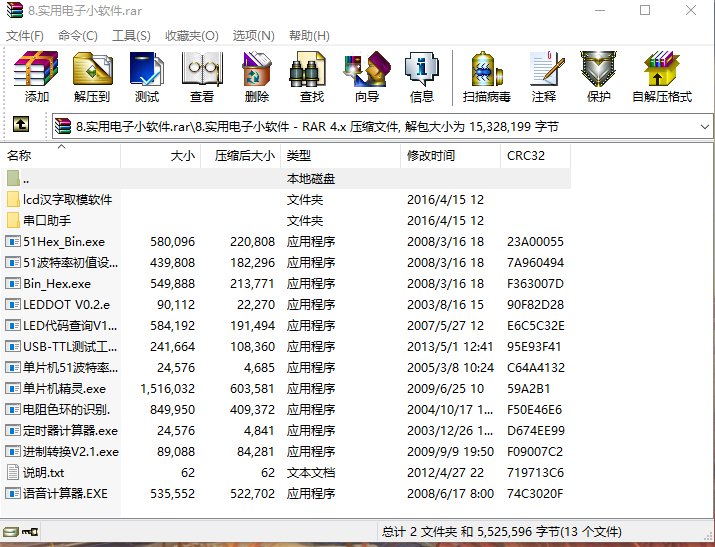This screenshot has width=715, height=547.
Task: Click 文本文档 type cell
Action: pos(311,472)
